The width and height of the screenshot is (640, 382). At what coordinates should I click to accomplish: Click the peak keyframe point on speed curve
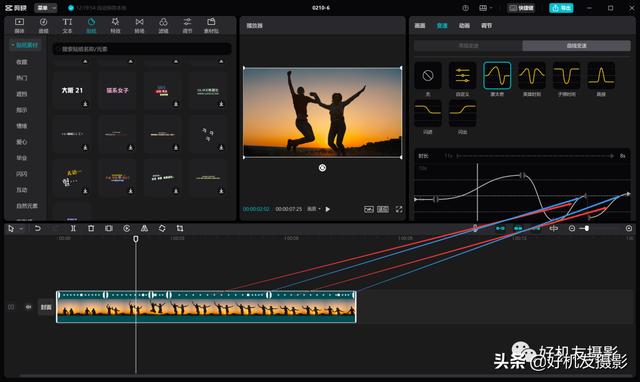(522, 175)
